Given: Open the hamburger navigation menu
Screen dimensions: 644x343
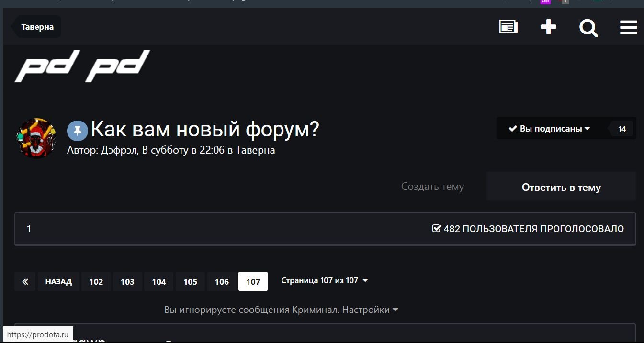Looking at the screenshot, I should click(x=628, y=27).
